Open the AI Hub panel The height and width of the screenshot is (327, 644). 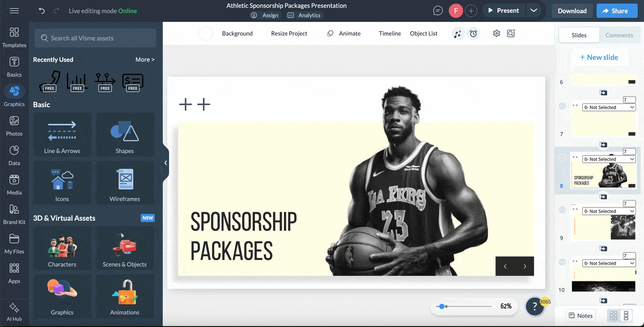pos(14,311)
